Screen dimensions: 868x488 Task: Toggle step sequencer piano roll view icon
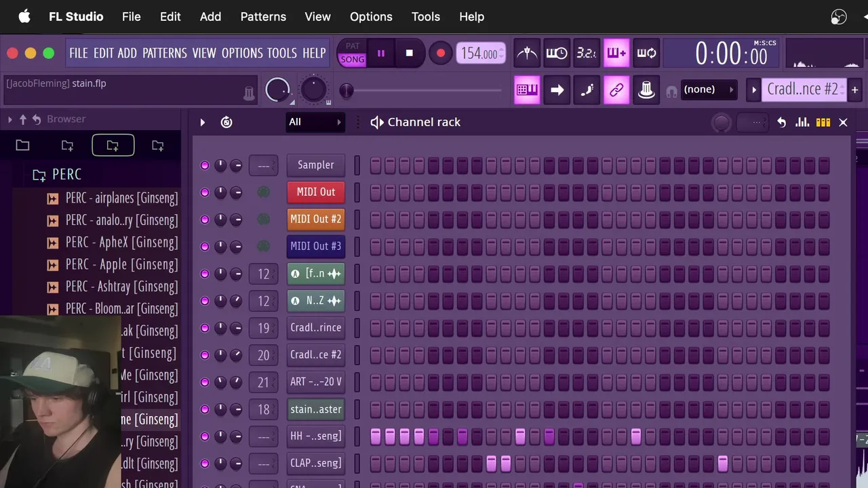tap(823, 122)
